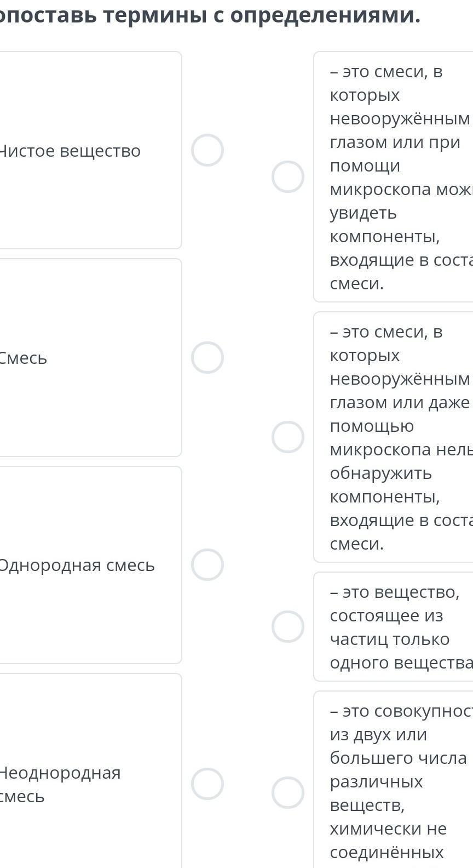Select circle for 'можно увидеть компоненты' definition
Viewport: 473px width, 868px height.
tap(288, 176)
